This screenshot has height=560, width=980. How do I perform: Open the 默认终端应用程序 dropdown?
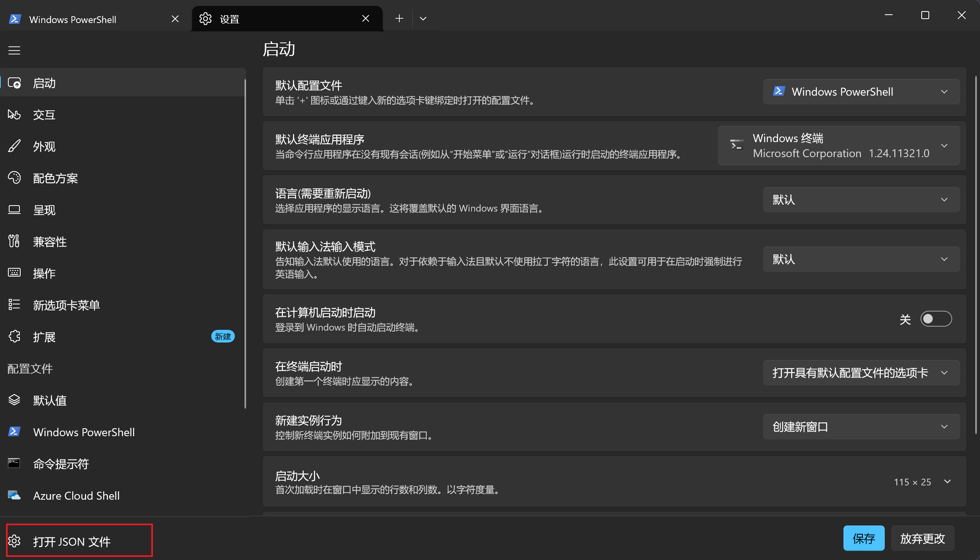(839, 146)
